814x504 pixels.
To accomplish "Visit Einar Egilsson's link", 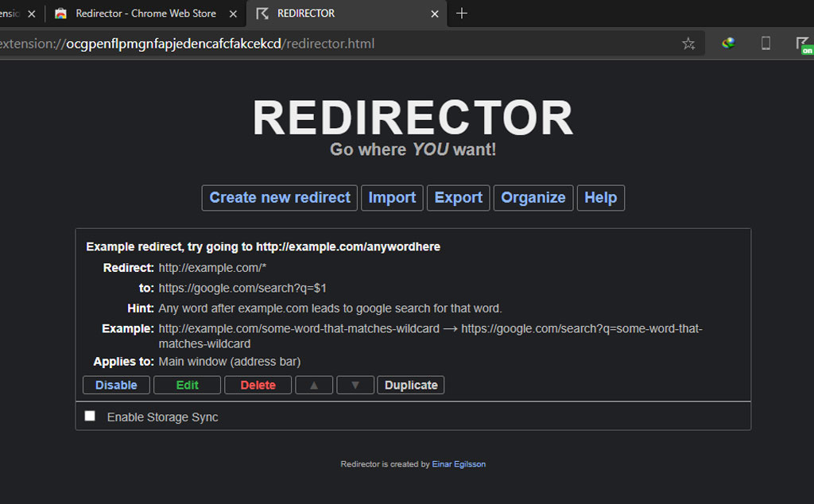I will [459, 463].
